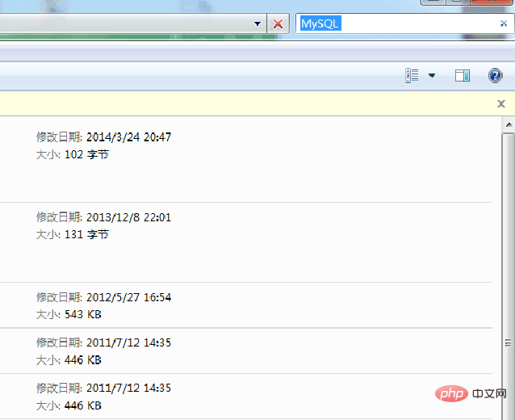Image resolution: width=515 pixels, height=420 pixels.
Task: Select the size value 102 字节
Action: click(x=86, y=154)
